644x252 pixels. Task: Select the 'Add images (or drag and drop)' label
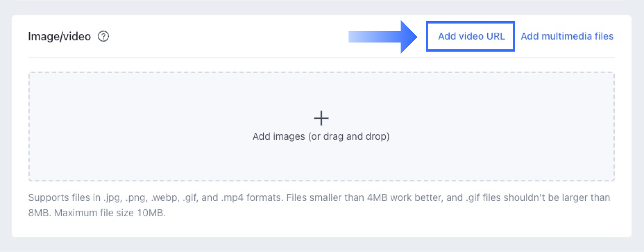(x=321, y=136)
